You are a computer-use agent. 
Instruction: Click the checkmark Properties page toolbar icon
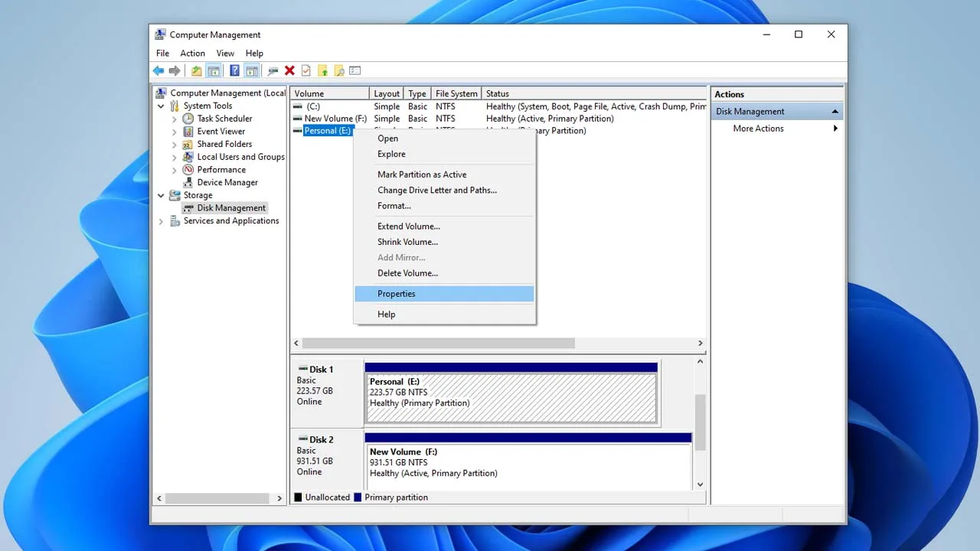pyautogui.click(x=306, y=70)
